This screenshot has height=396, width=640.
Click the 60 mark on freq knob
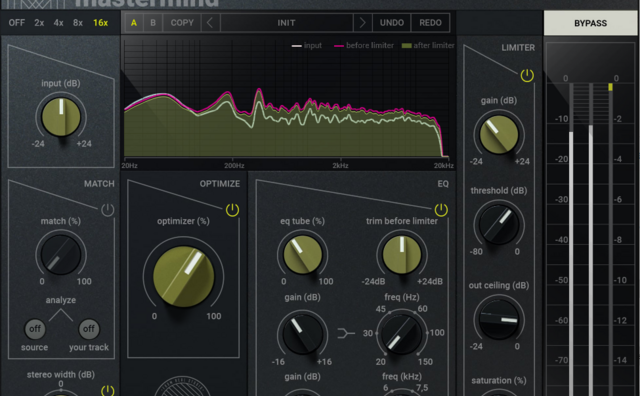click(x=422, y=309)
